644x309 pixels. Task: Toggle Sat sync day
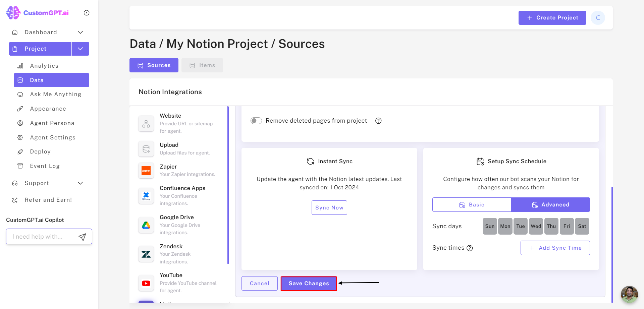click(x=582, y=226)
